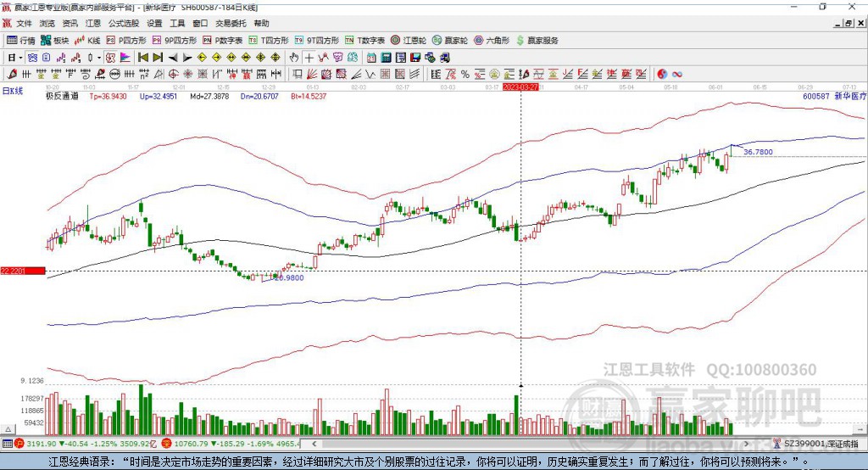Image resolution: width=868 pixels, height=470 pixels.
Task: Open the 9P四方形 tool
Action: 175,41
